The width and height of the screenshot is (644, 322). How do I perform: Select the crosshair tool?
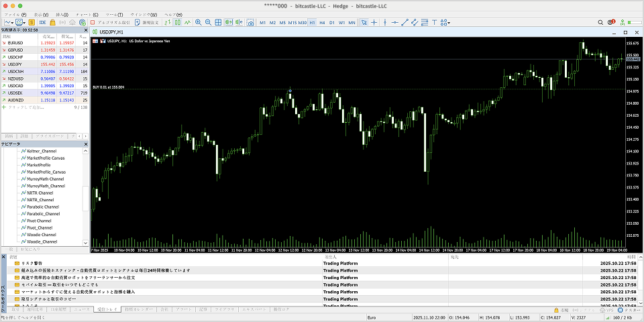tap(374, 23)
